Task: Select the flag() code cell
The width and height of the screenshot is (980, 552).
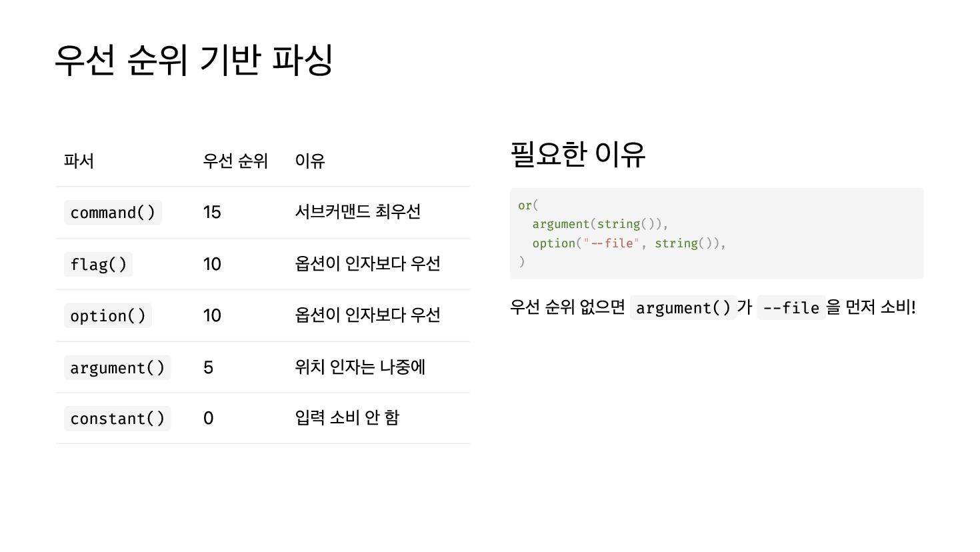Action: (x=98, y=265)
